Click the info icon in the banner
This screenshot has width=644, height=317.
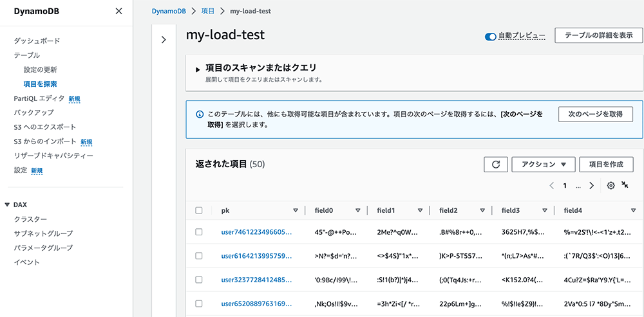[x=199, y=114]
